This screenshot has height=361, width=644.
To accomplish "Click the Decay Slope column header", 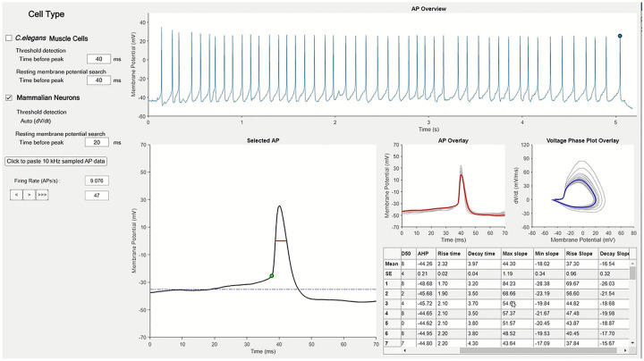I will [614, 254].
